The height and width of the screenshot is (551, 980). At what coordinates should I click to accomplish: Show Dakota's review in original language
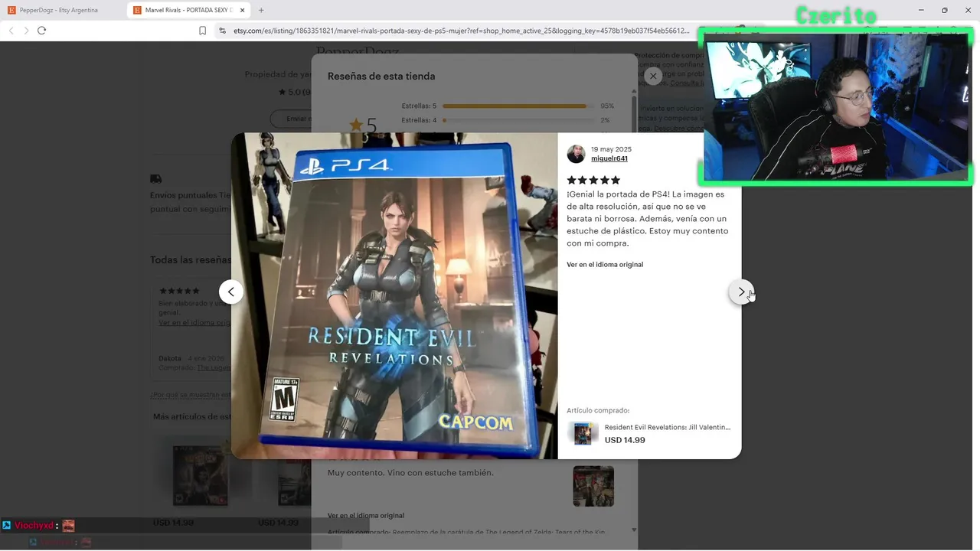(x=194, y=323)
